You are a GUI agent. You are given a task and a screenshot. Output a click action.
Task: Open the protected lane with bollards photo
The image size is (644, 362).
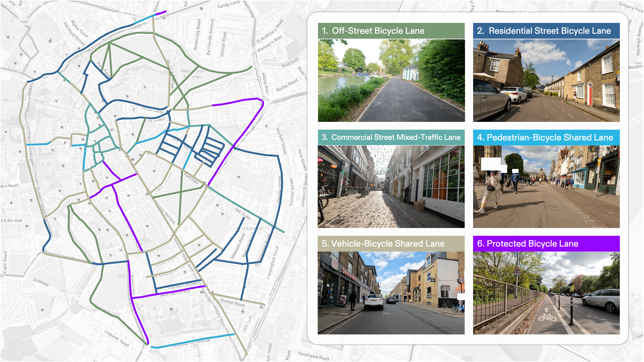coord(546,293)
